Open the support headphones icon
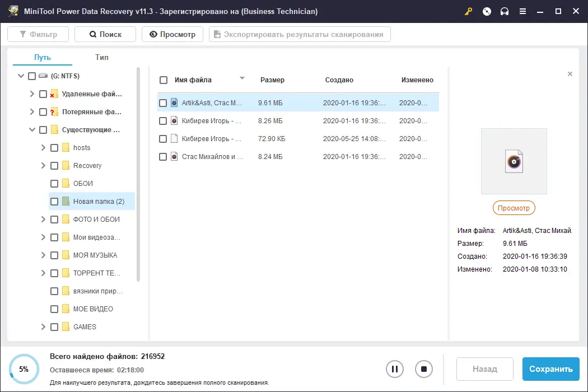This screenshot has height=392, width=588. coord(505,11)
